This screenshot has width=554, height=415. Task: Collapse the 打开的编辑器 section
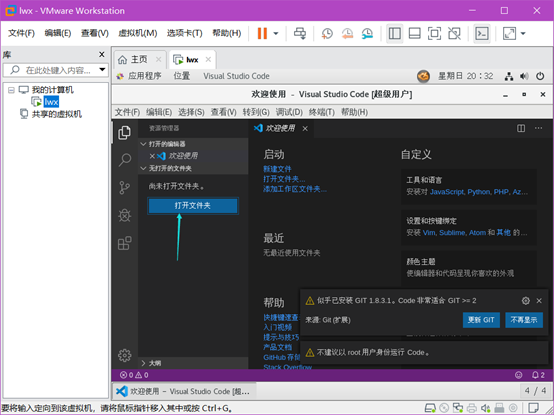[x=193, y=144]
